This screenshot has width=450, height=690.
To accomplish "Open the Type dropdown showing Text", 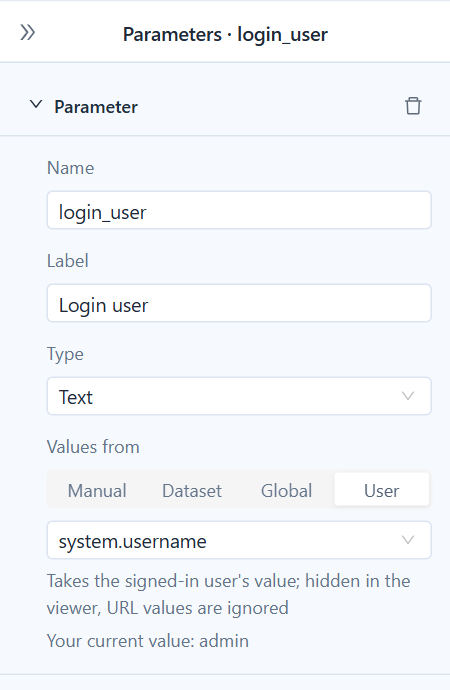I will coord(239,396).
